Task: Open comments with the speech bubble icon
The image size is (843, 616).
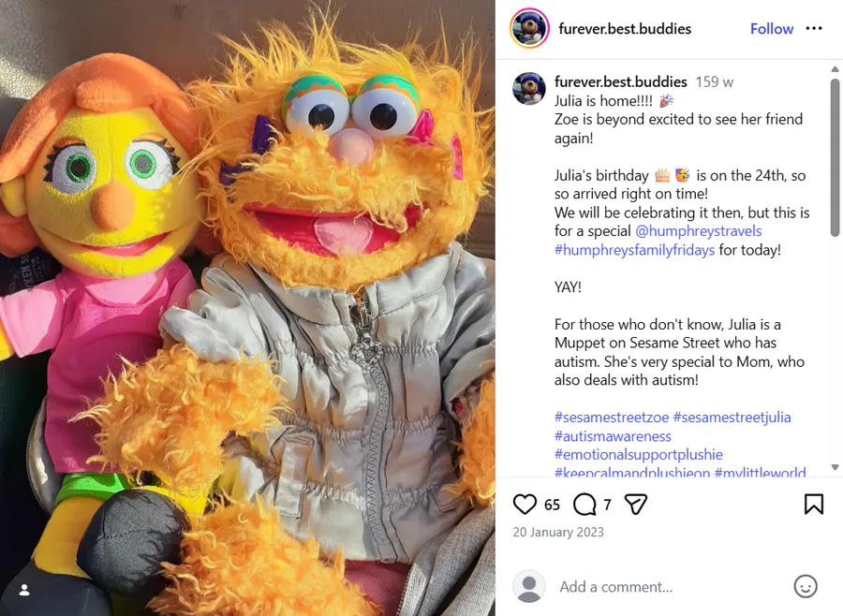Action: [x=584, y=505]
